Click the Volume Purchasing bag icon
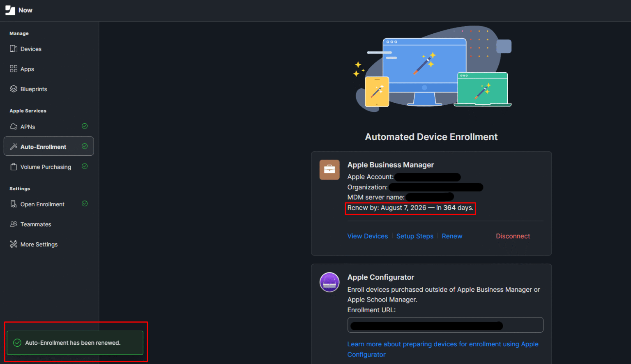Image resolution: width=631 pixels, height=364 pixels. 13,166
